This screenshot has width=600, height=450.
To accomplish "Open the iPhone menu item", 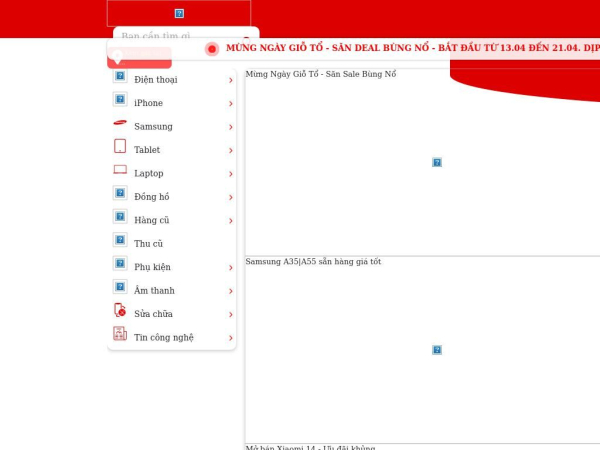I will point(172,103).
